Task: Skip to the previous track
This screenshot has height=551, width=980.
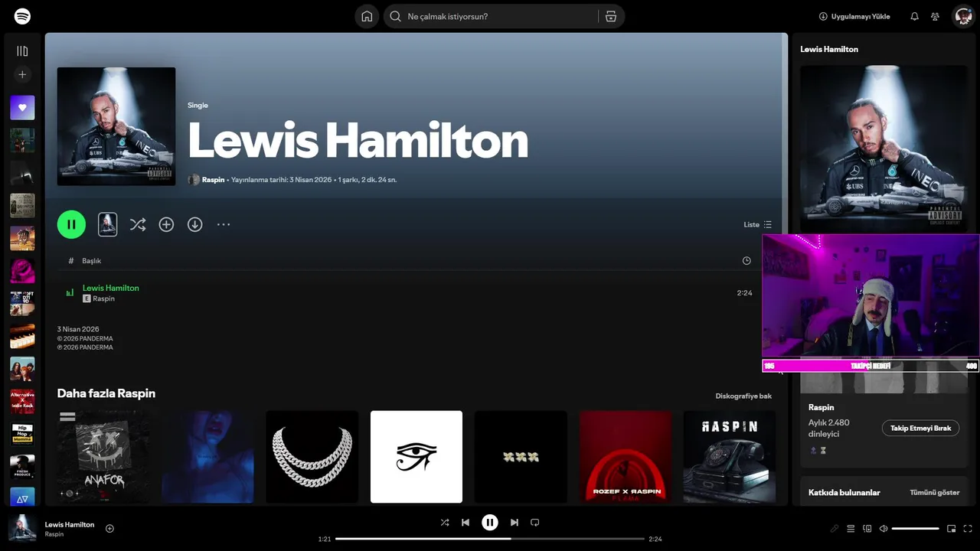Action: 465,523
